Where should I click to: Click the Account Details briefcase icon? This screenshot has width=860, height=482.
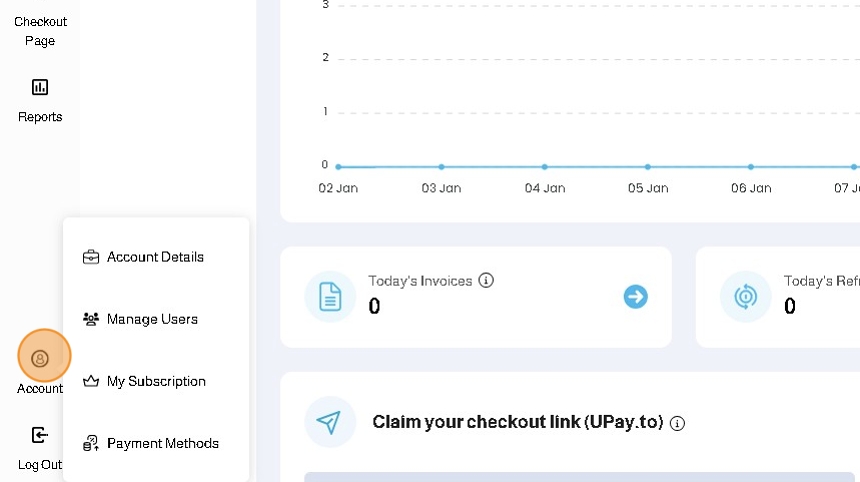(91, 257)
